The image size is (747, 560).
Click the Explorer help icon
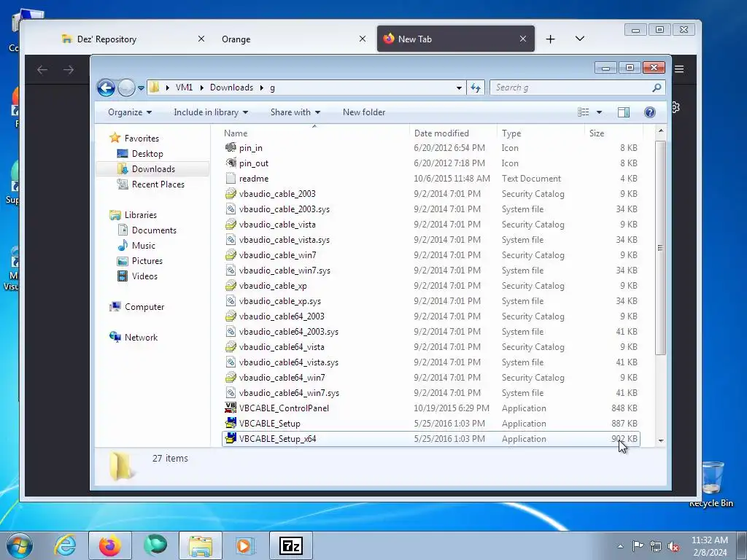(650, 112)
